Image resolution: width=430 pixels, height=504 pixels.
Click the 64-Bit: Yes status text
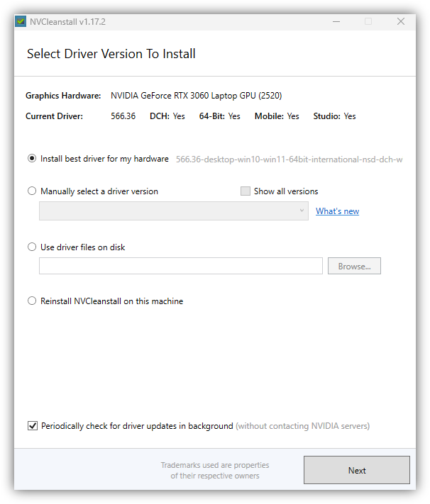[x=220, y=116]
